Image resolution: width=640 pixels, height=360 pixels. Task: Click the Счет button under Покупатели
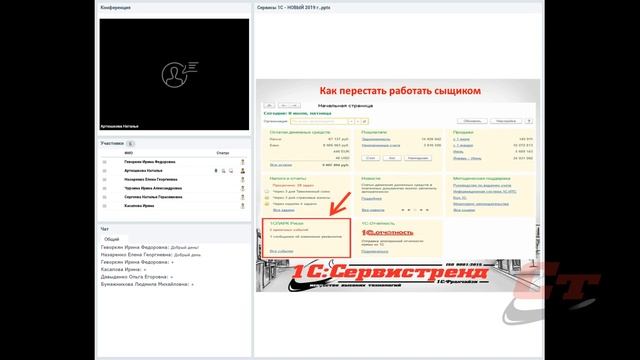pyautogui.click(x=371, y=158)
